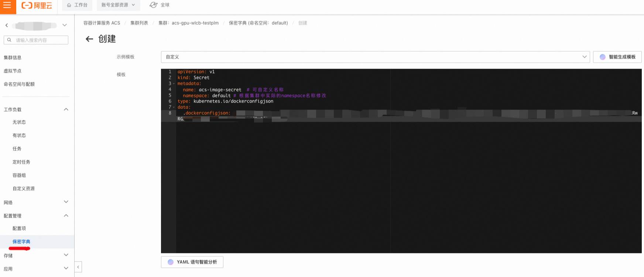The width and height of the screenshot is (644, 277).
Task: Click 'apiVersion: v1' line in editor
Action: (x=196, y=72)
